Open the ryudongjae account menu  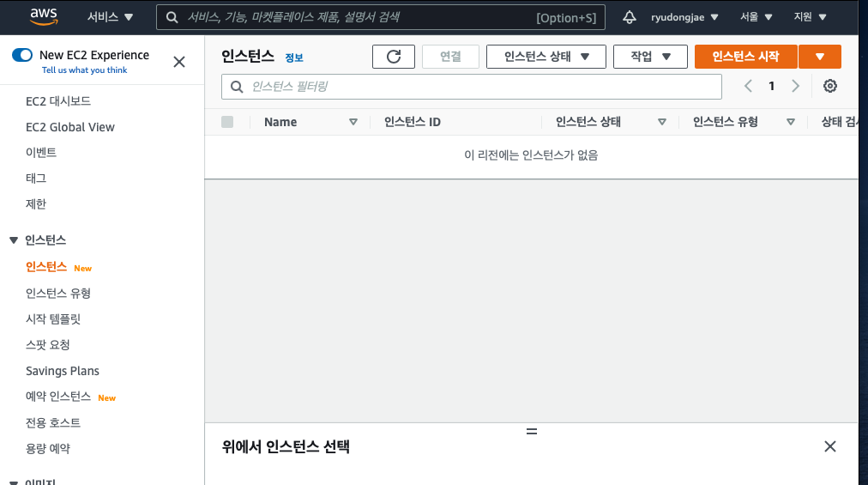tap(684, 17)
